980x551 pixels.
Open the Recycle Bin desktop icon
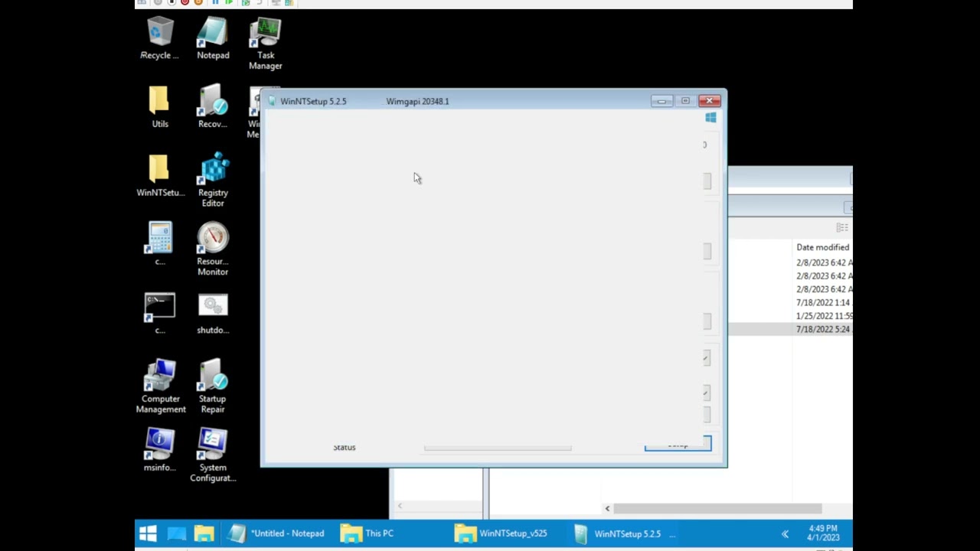click(159, 40)
